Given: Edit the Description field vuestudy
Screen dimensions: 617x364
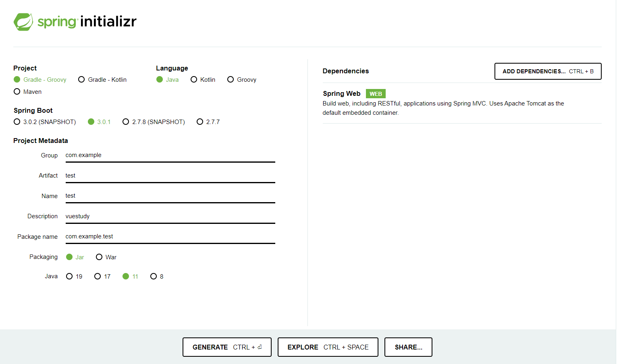Looking at the screenshot, I should click(170, 217).
